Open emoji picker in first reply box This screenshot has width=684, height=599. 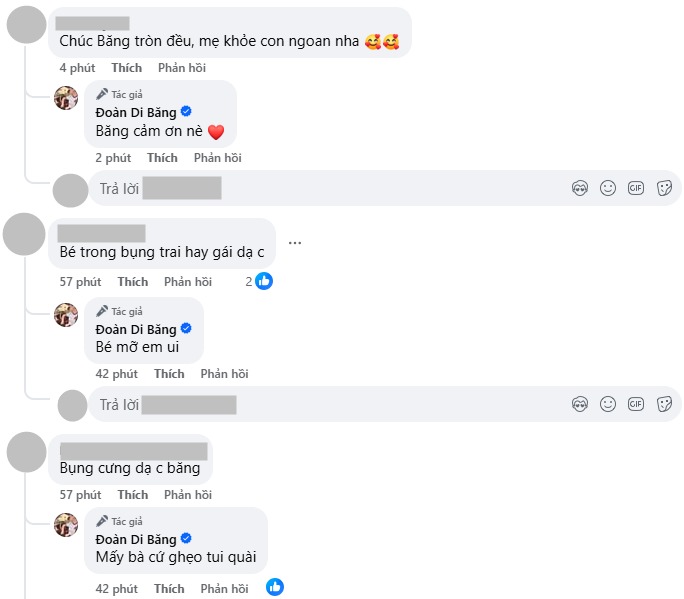607,188
